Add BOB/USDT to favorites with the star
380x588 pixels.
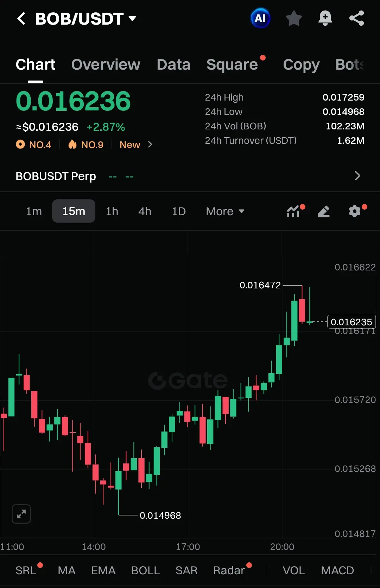[294, 18]
